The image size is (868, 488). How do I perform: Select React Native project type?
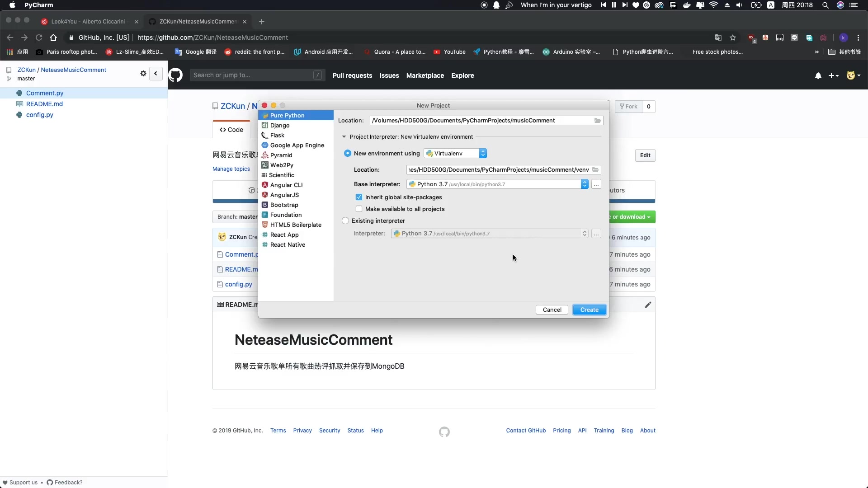click(x=296, y=244)
